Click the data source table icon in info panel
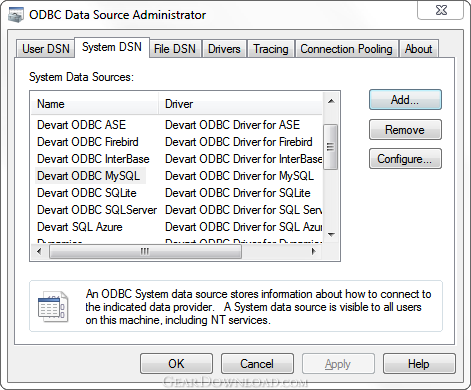471x390 pixels. (x=53, y=307)
